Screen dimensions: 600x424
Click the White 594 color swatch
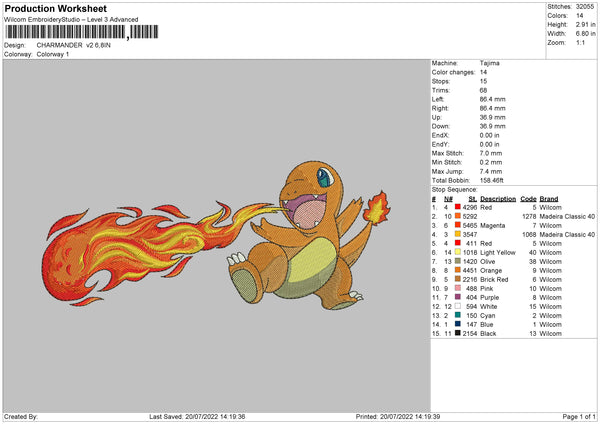tap(458, 306)
